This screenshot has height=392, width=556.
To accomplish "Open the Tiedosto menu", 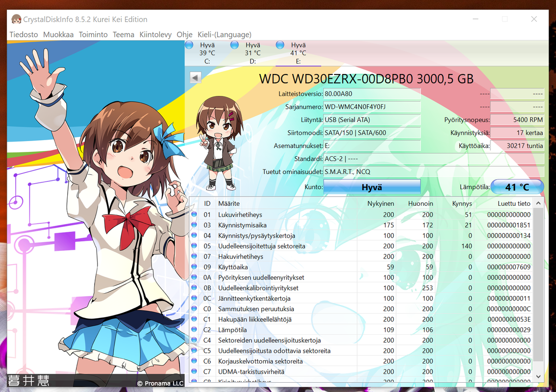I will point(24,34).
